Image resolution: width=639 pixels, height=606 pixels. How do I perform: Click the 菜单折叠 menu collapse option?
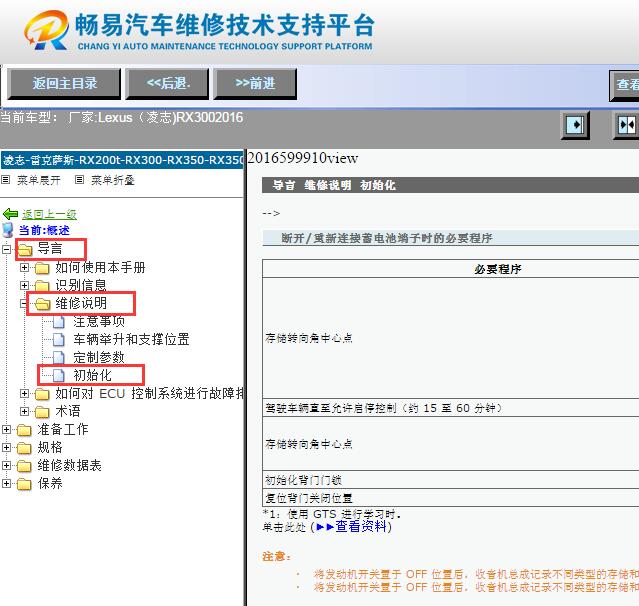point(112,180)
